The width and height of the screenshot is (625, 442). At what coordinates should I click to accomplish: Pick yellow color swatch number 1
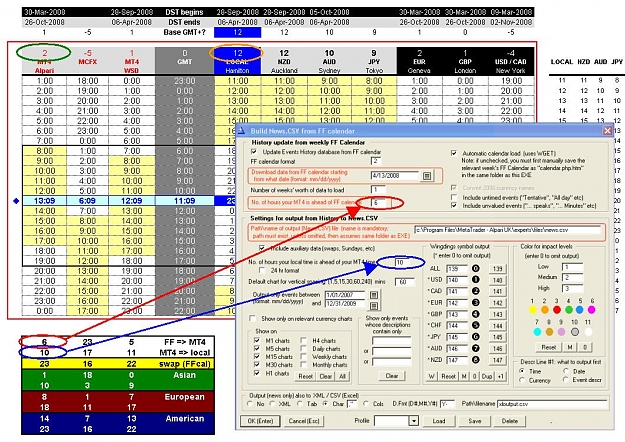coord(533,310)
